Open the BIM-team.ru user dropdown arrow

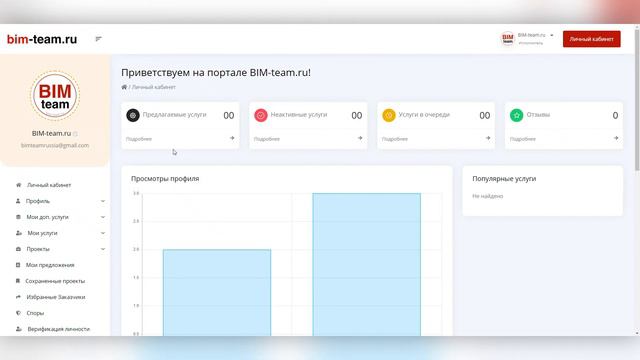point(551,35)
